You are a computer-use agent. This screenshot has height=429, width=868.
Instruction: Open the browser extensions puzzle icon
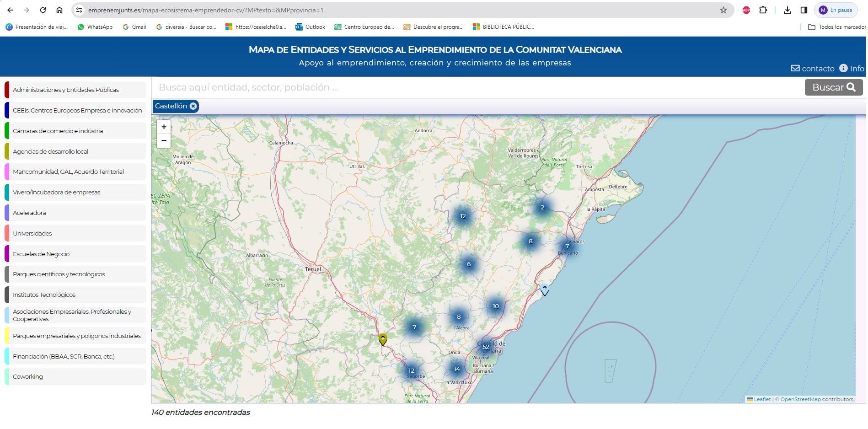pos(763,10)
